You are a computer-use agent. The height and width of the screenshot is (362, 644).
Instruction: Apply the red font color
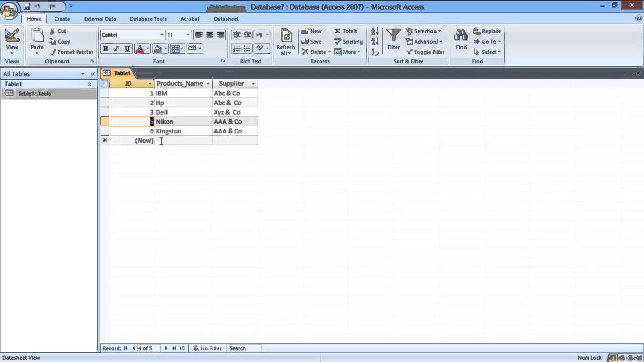139,49
